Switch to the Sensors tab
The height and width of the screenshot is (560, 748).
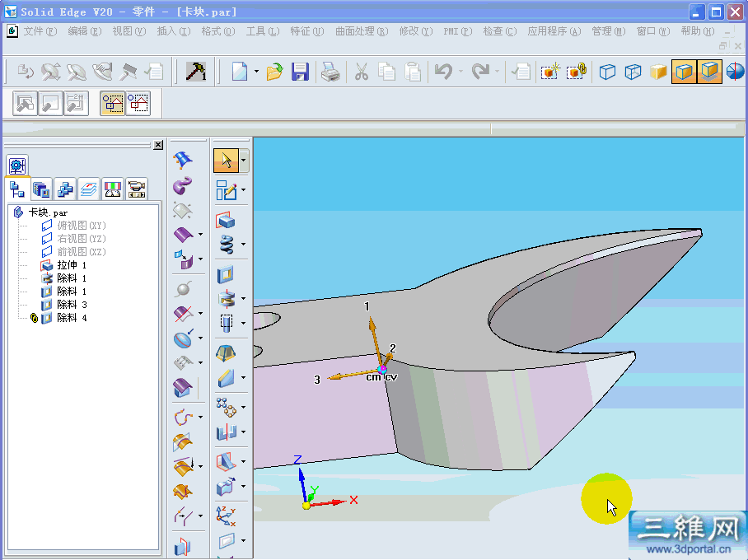(113, 189)
